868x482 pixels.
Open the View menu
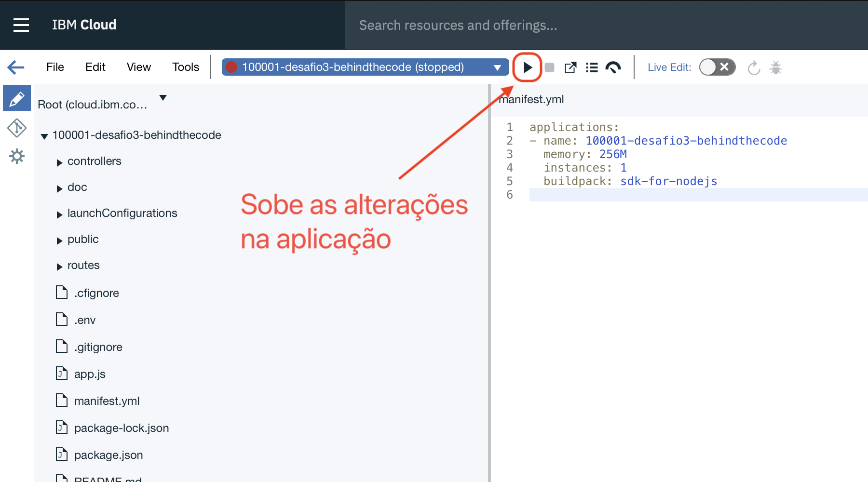click(139, 67)
